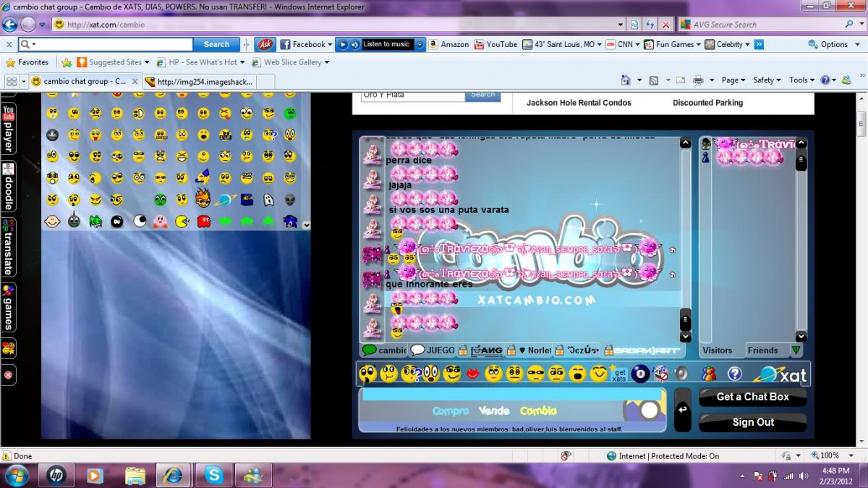Open the translate sidebar app
Image resolution: width=868 pixels, height=488 pixels.
pos(9,246)
